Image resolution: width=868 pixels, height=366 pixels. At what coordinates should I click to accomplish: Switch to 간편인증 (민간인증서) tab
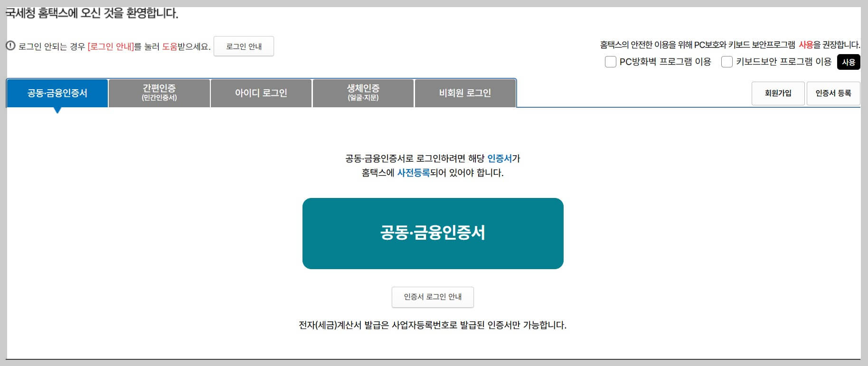pyautogui.click(x=159, y=93)
